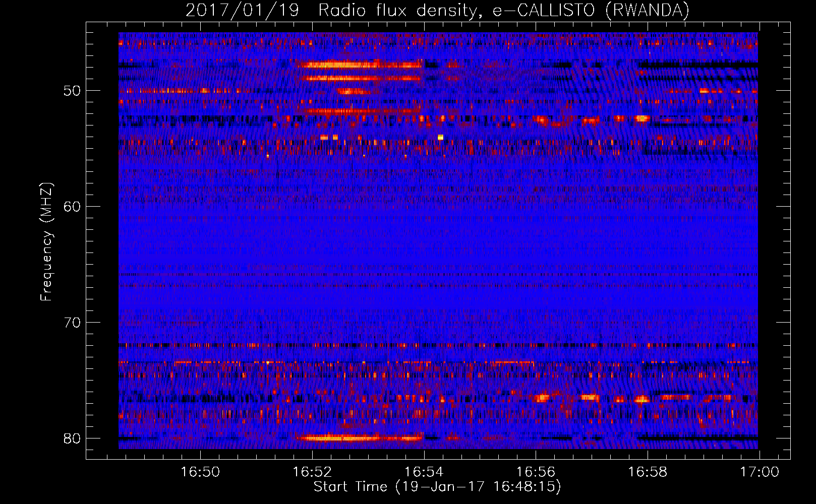Image resolution: width=816 pixels, height=504 pixels.
Task: Click the plot title mentioning e-CALLISTO (RWANDA)
Action: pos(437,10)
